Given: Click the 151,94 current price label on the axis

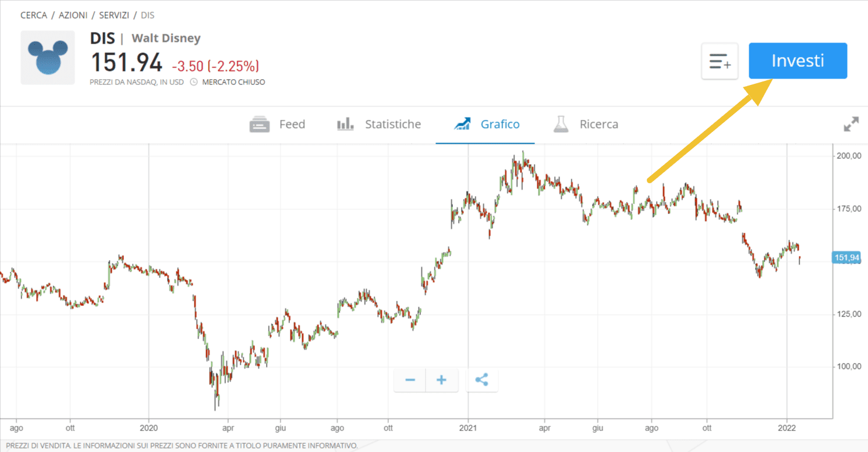Looking at the screenshot, I should [x=846, y=258].
